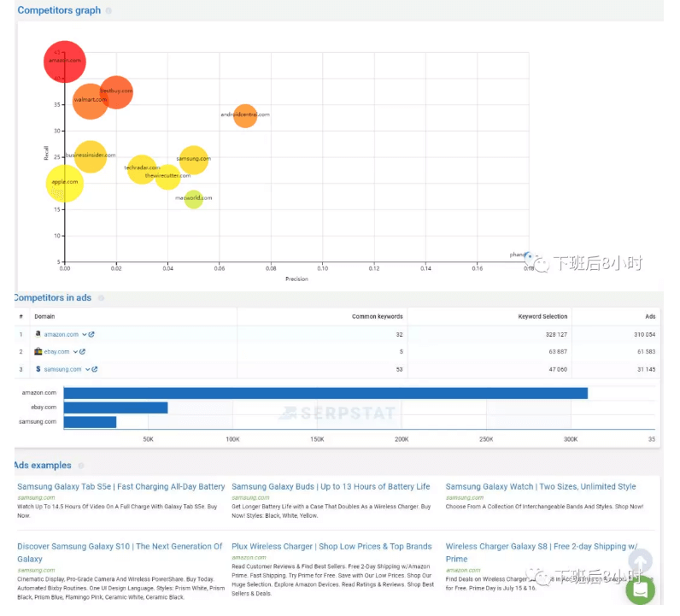Click help icon next to Competitors in ads

pos(101,298)
